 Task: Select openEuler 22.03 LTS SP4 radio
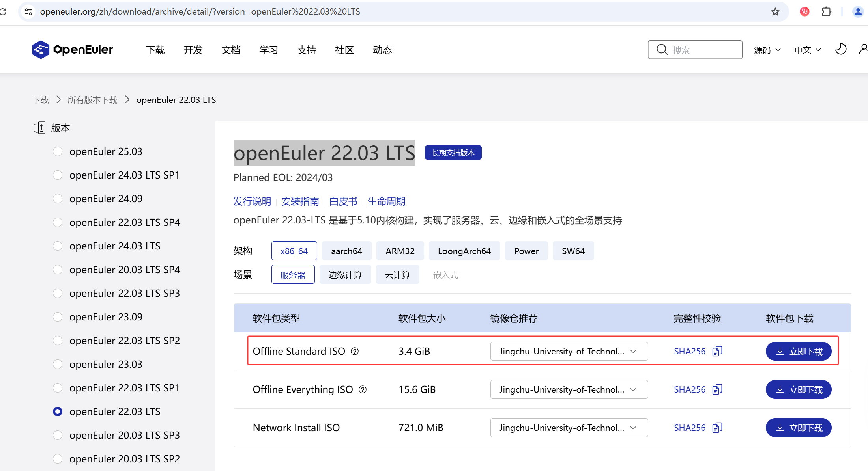tap(58, 222)
